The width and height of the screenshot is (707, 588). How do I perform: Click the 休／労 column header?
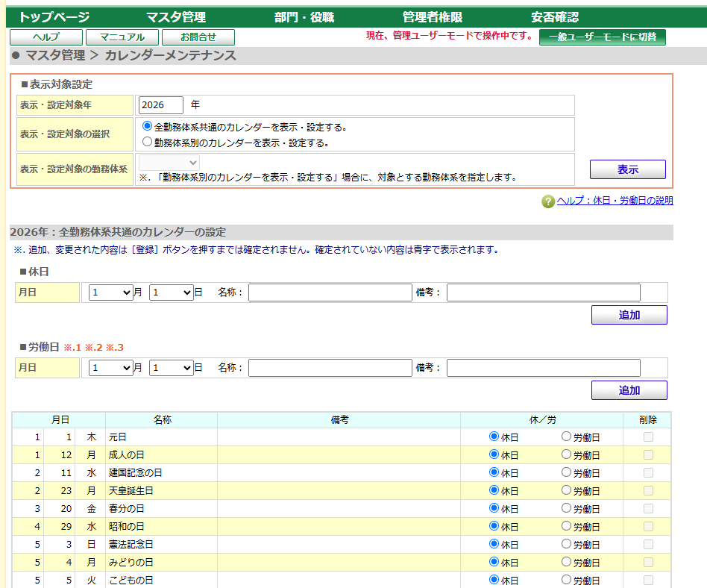point(542,419)
